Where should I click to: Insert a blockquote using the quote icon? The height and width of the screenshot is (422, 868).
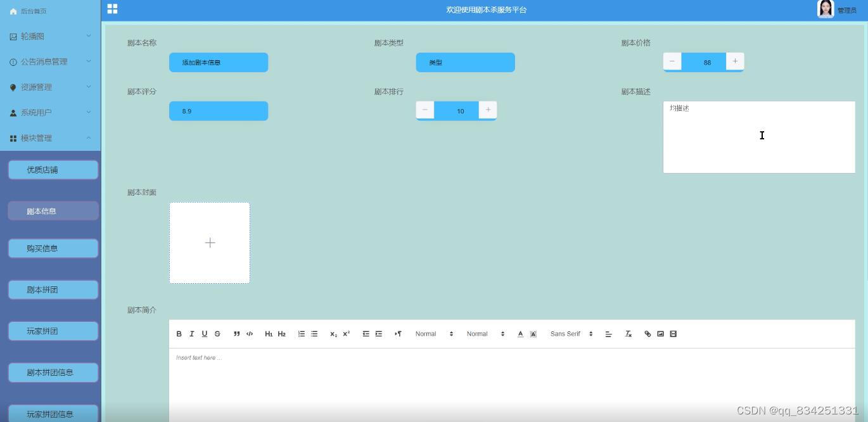click(x=236, y=333)
